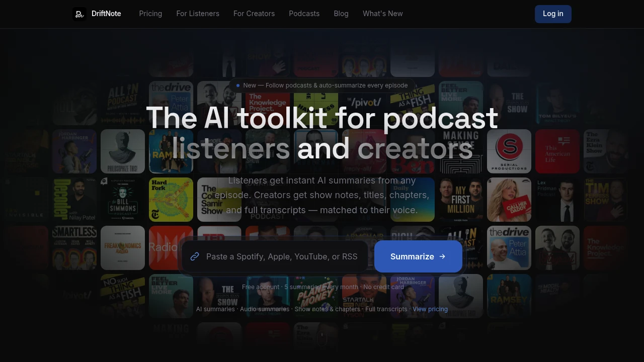
Task: Select the No Such Thing As A Fish cover at bottom left
Action: pyautogui.click(x=123, y=296)
